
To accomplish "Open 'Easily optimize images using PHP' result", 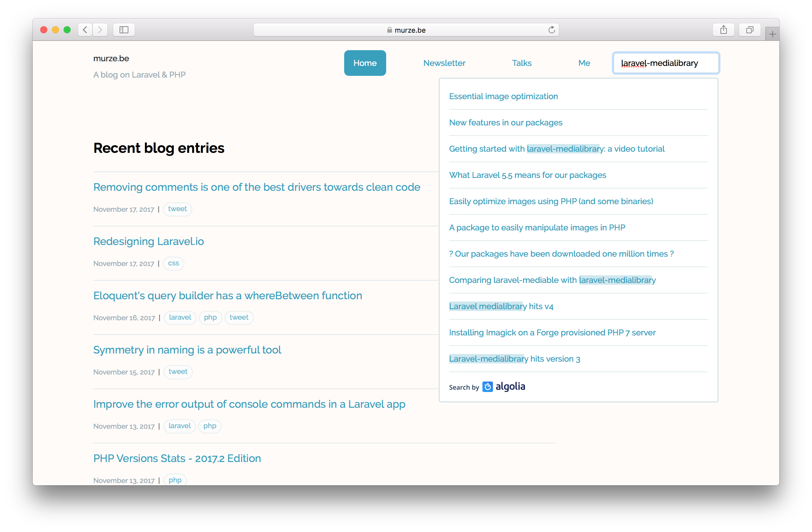I will point(551,201).
